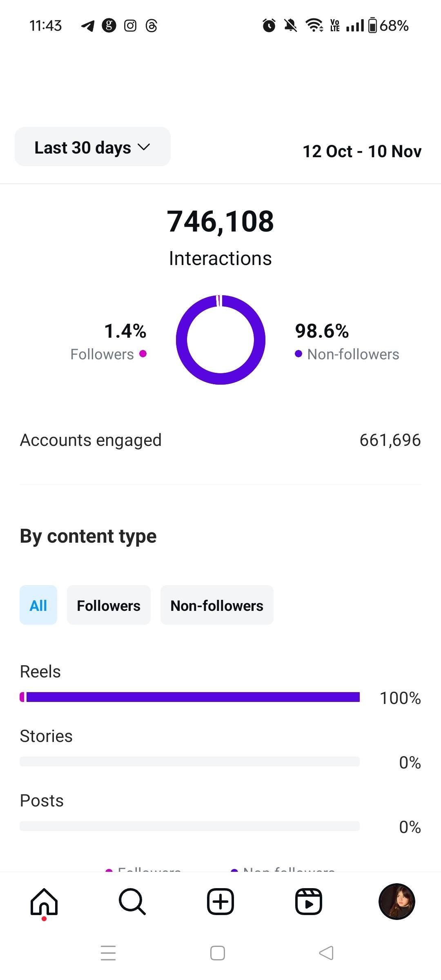Tap the Reels interaction progress bar
The width and height of the screenshot is (441, 980).
pyautogui.click(x=190, y=697)
